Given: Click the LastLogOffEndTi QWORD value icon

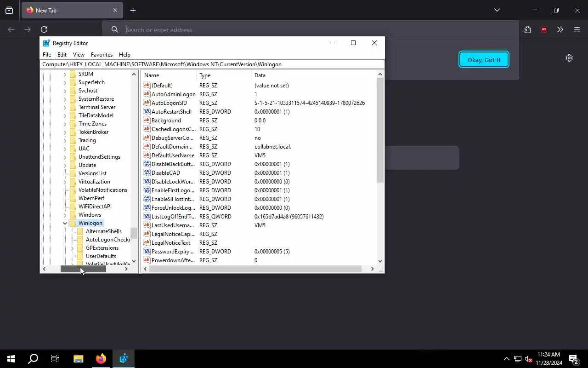Looking at the screenshot, I should tap(147, 216).
